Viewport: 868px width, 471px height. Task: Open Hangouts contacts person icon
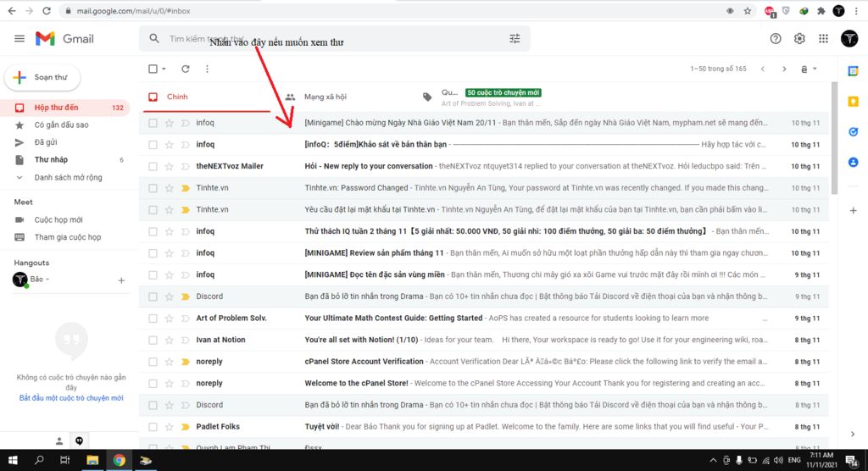(x=58, y=441)
